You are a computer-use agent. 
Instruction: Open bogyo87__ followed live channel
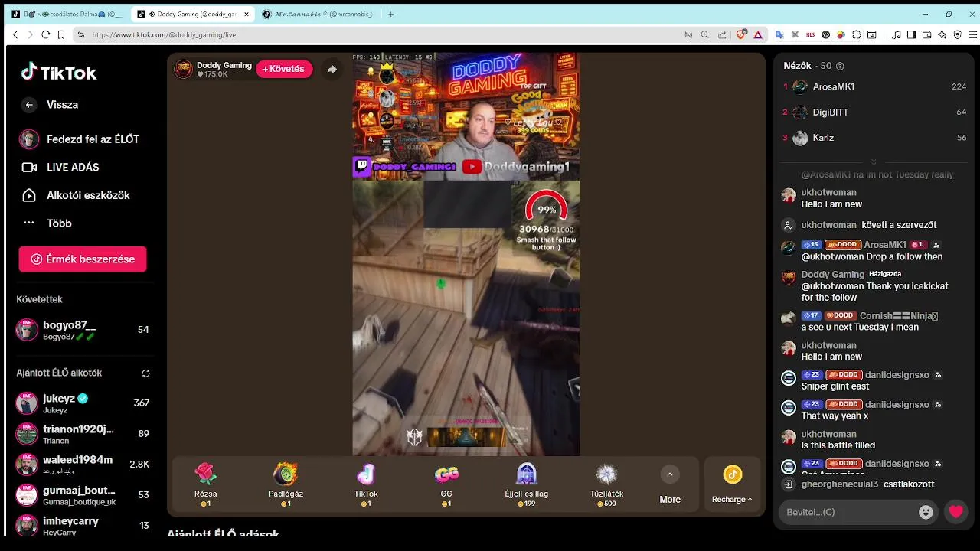click(x=83, y=330)
